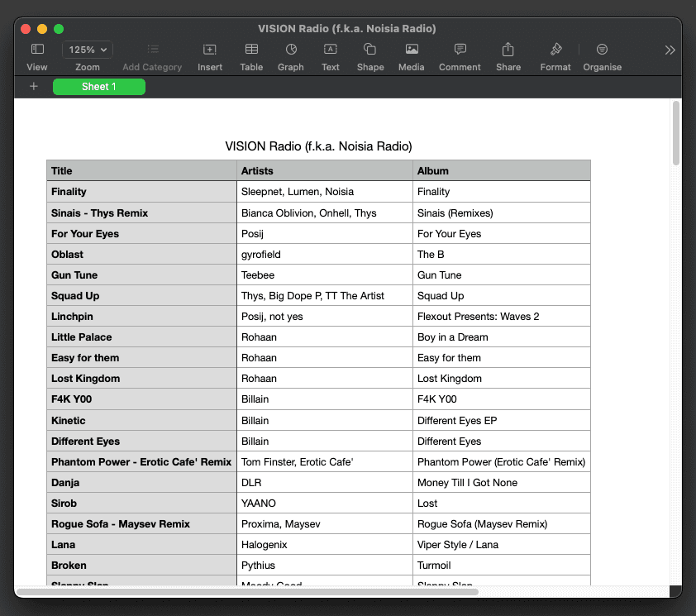Add a Text box
The image size is (696, 616).
[331, 50]
